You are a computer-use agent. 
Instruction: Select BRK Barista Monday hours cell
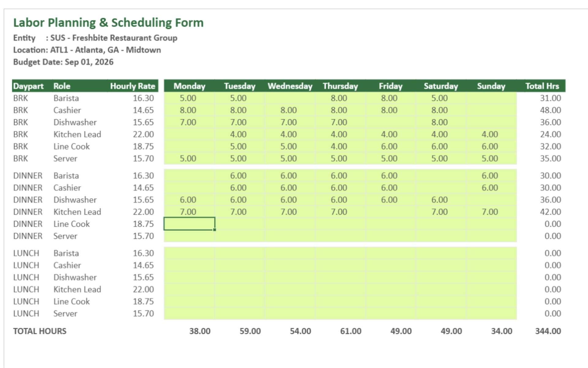pos(188,98)
